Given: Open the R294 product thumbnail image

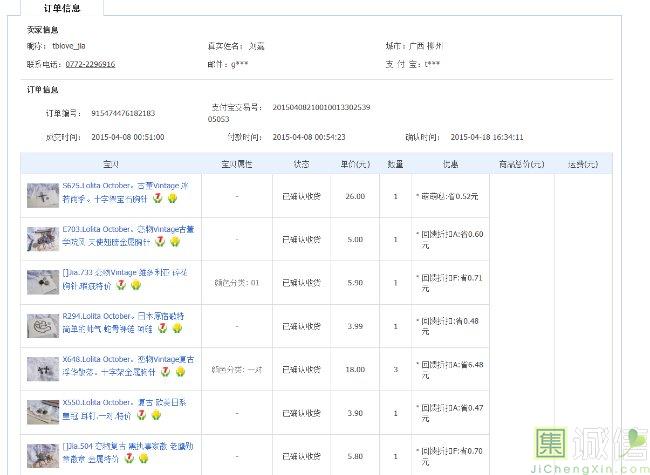Looking at the screenshot, I should 43,324.
